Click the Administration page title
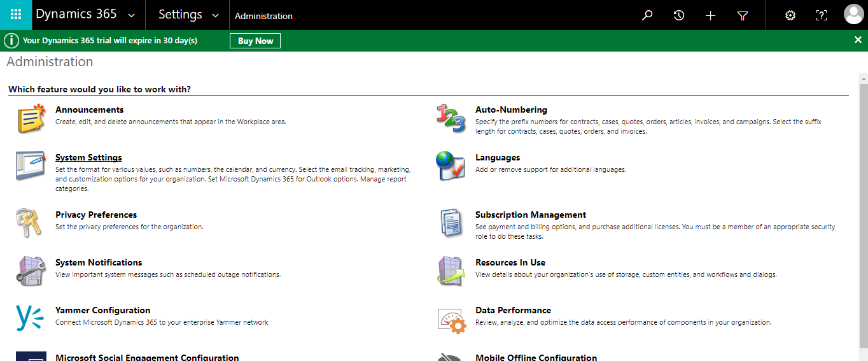The image size is (868, 361). [x=50, y=62]
